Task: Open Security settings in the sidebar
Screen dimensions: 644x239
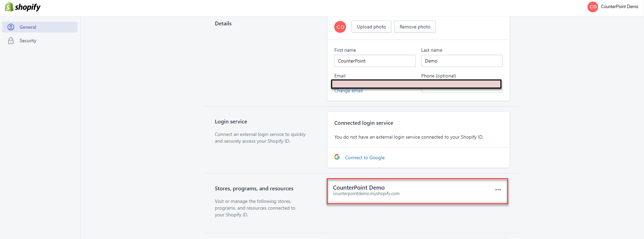Action: (x=40, y=41)
